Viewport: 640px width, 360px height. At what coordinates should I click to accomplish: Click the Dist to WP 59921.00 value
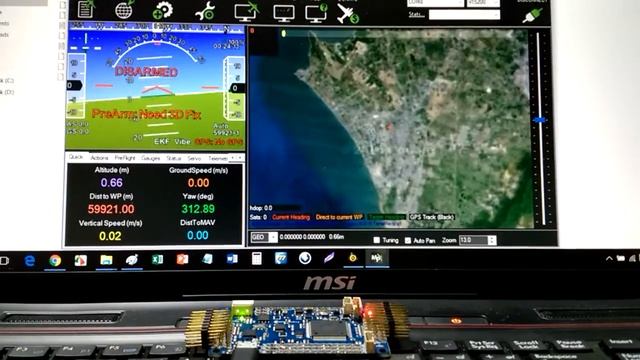tap(111, 209)
